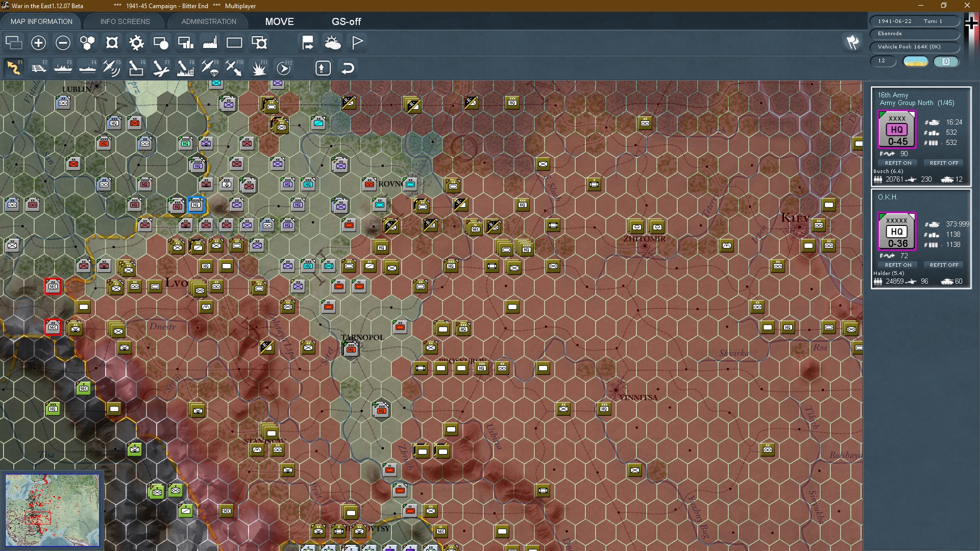Click leader Halder (5.4) link
This screenshot has height=551, width=980.
pos(889,273)
